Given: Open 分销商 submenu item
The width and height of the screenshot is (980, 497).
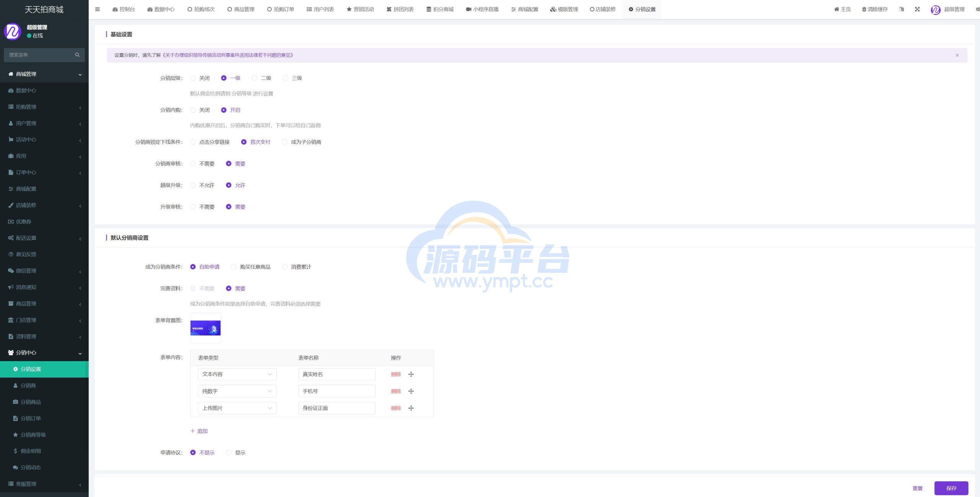Looking at the screenshot, I should (44, 385).
